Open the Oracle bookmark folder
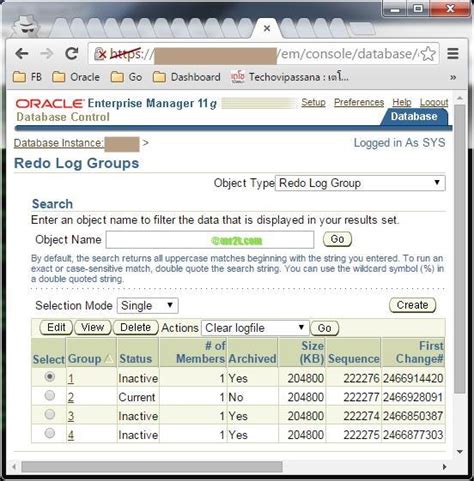The height and width of the screenshot is (481, 474). [76, 77]
